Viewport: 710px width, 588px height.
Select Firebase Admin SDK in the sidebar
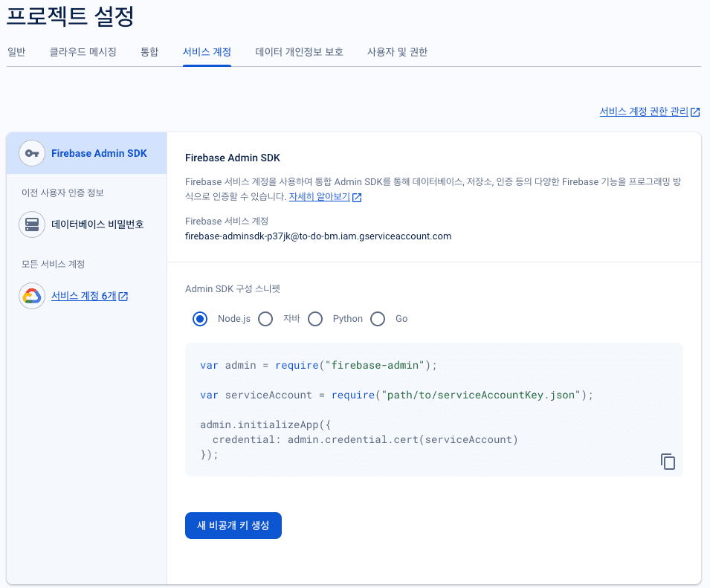click(86, 153)
